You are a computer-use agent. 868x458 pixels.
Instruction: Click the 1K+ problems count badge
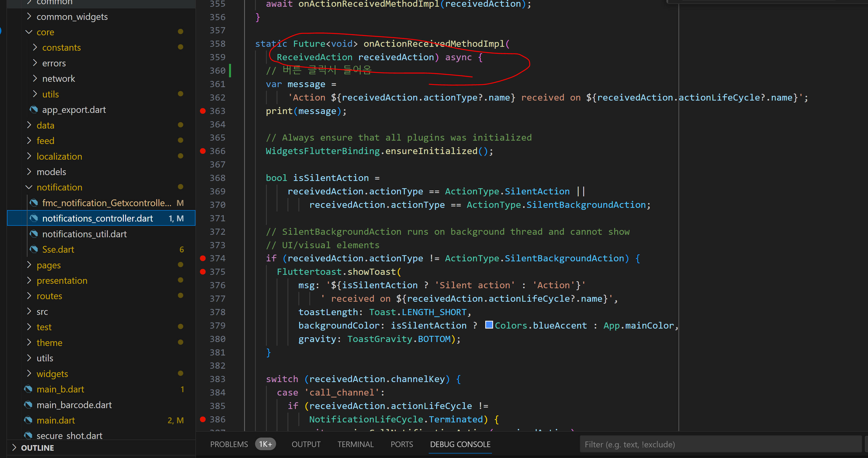[x=265, y=444]
